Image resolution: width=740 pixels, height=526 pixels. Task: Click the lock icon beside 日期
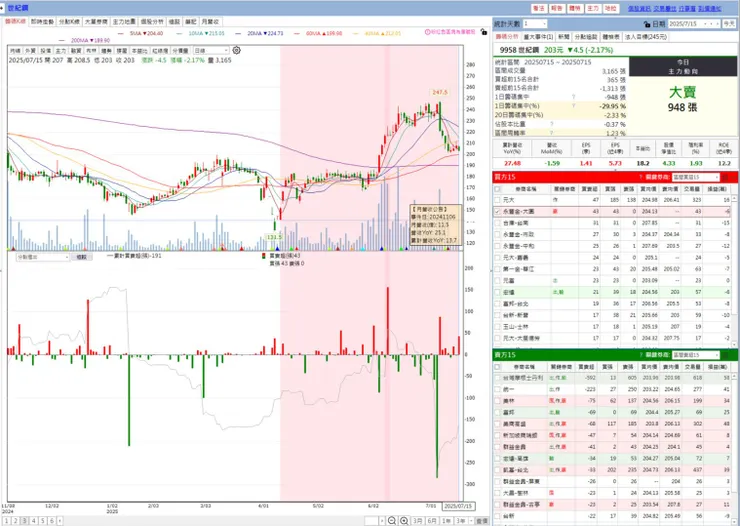[647, 24]
